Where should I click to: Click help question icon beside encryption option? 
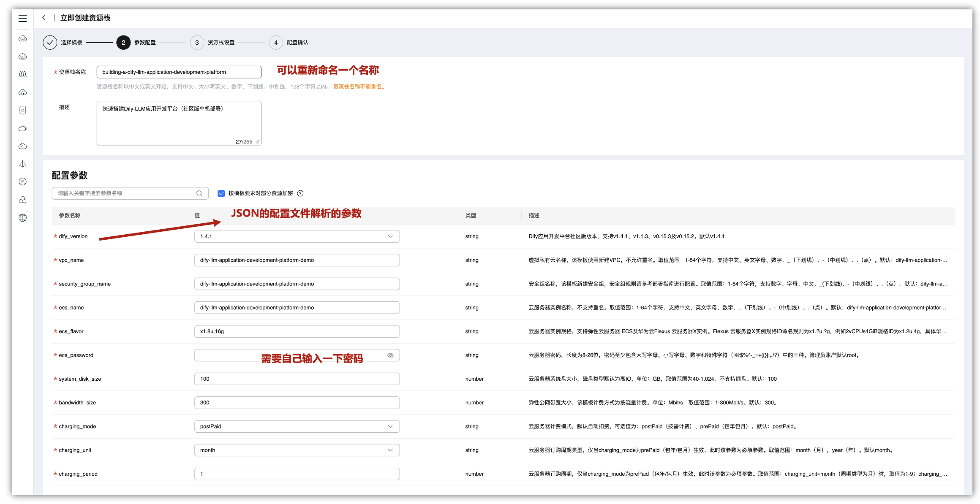(x=300, y=193)
